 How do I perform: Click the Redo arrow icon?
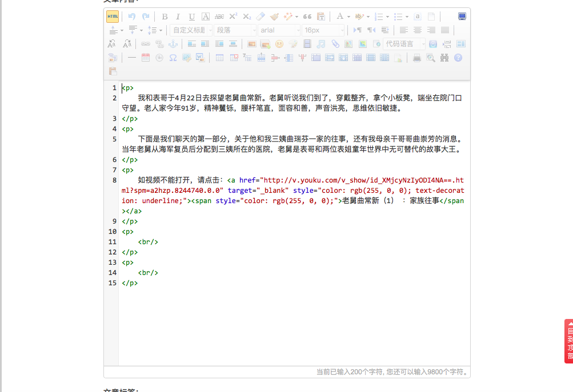coord(146,17)
